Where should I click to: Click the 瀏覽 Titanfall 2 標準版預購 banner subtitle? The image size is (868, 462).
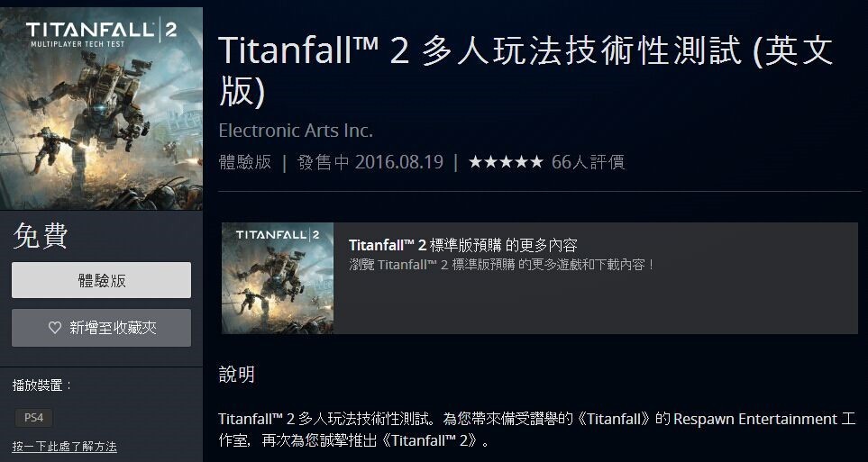tap(501, 265)
